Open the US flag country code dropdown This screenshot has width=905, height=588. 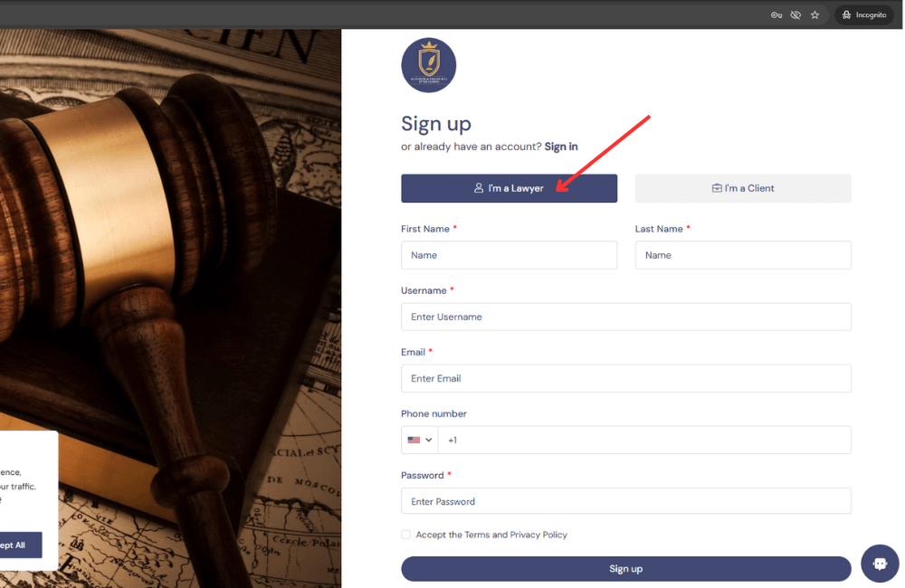(420, 440)
